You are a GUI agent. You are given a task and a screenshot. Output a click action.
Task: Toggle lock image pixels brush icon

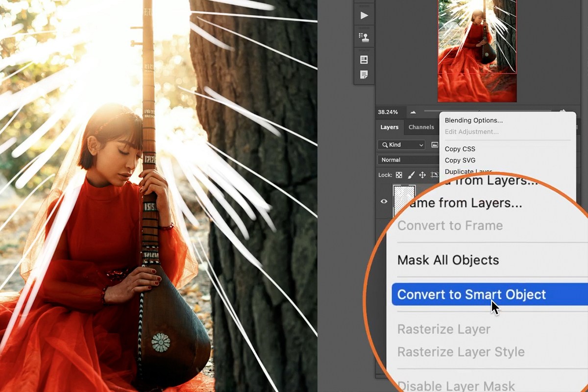411,175
